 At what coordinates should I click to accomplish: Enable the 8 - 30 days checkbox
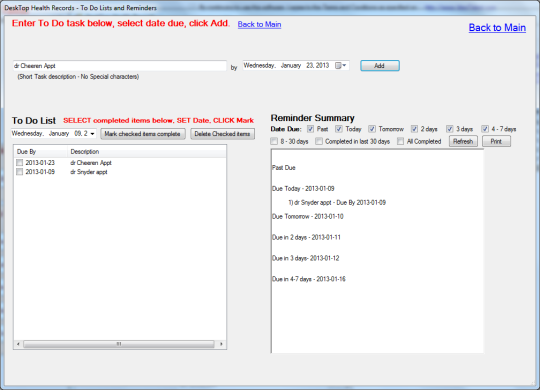274,141
